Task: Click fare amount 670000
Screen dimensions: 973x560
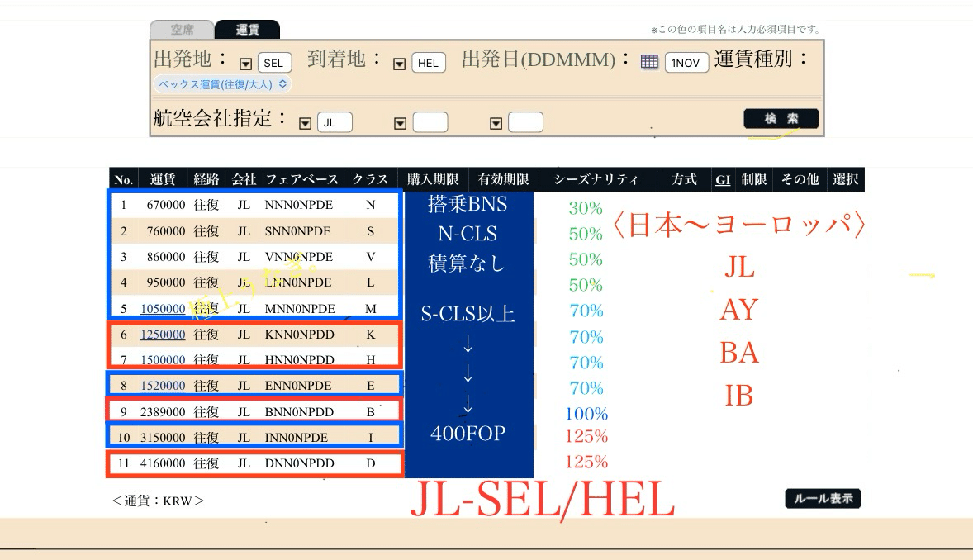Action: pyautogui.click(x=166, y=205)
